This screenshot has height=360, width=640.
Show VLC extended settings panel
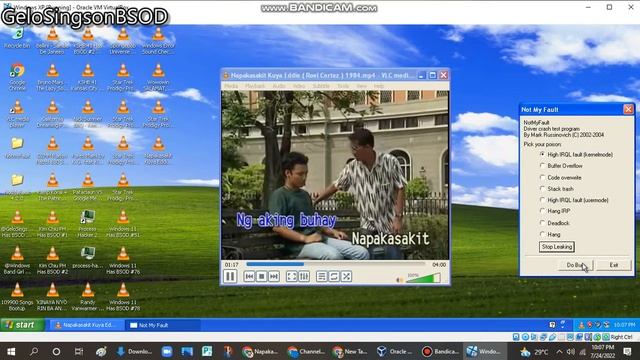pos(304,276)
